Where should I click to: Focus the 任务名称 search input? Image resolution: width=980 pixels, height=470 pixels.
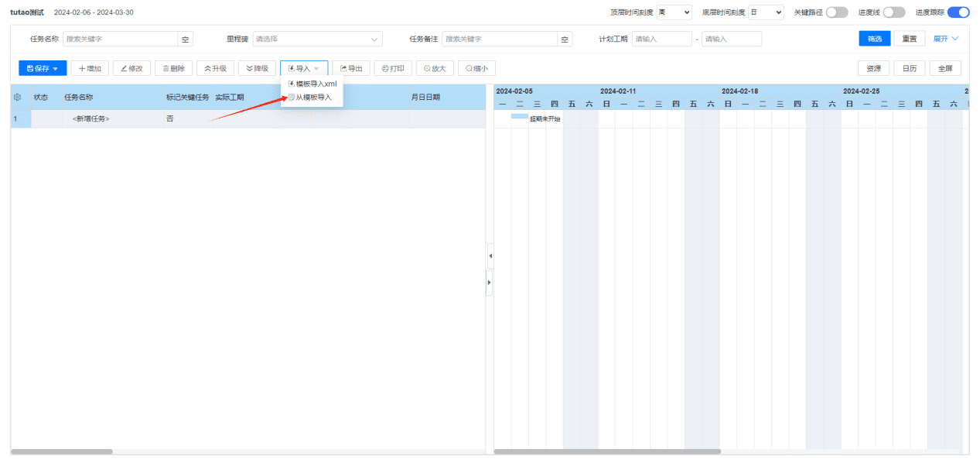pos(120,39)
